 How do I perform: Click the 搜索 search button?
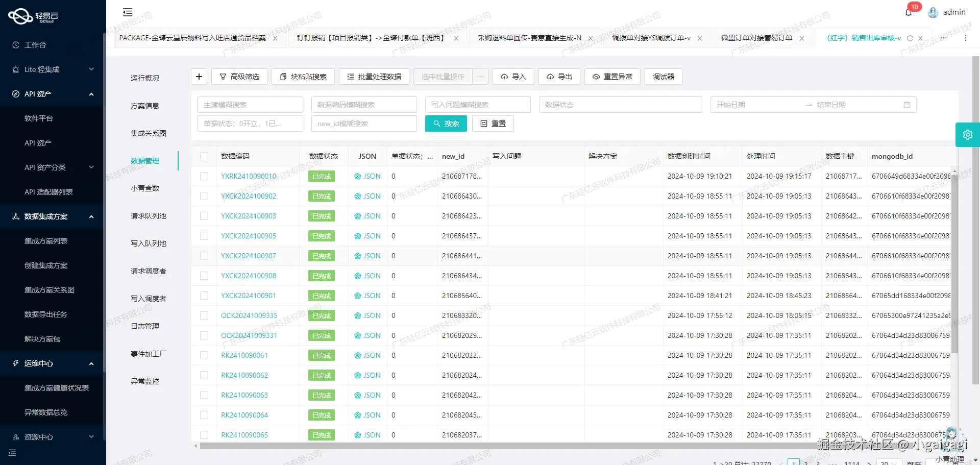(446, 123)
